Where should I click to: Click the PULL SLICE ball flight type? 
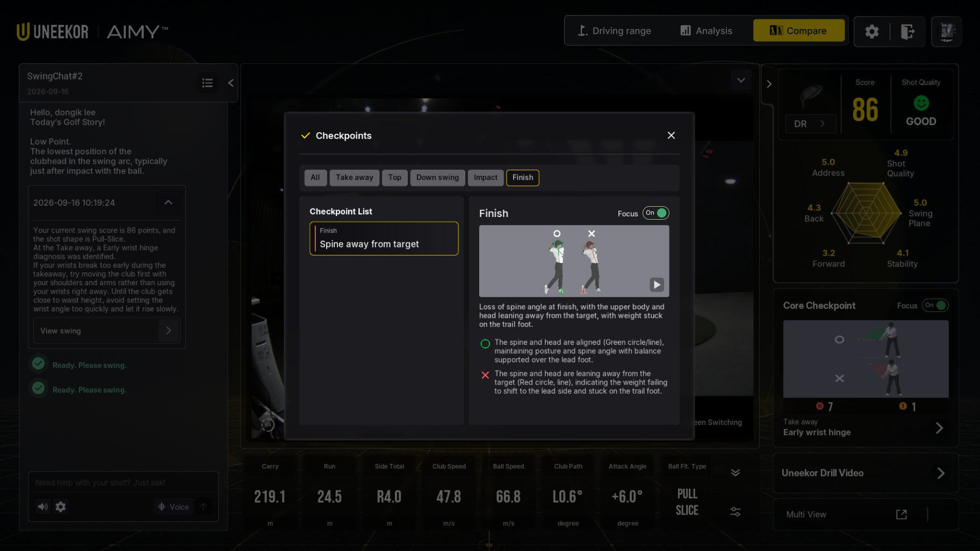pyautogui.click(x=687, y=502)
